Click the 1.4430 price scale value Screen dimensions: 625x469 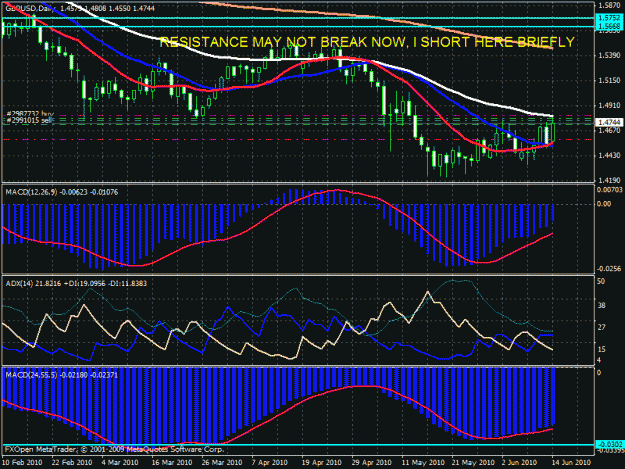coord(609,155)
